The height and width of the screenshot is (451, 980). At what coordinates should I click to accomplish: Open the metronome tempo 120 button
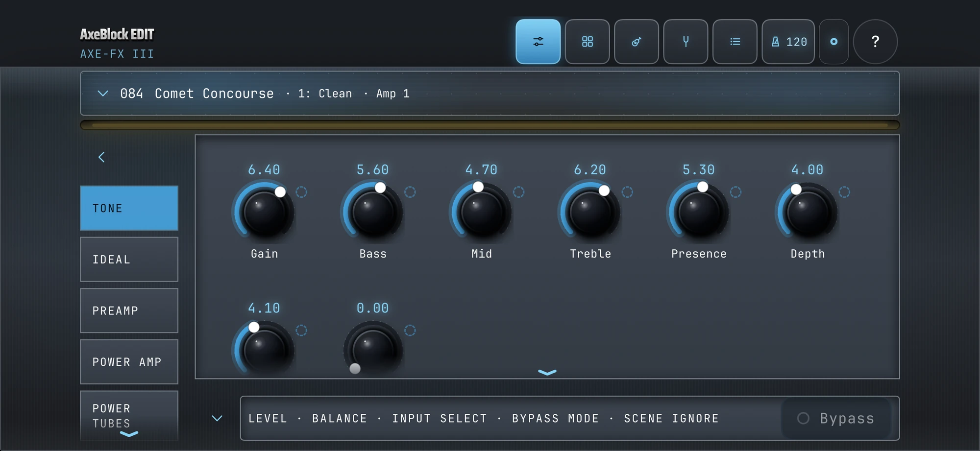point(788,42)
